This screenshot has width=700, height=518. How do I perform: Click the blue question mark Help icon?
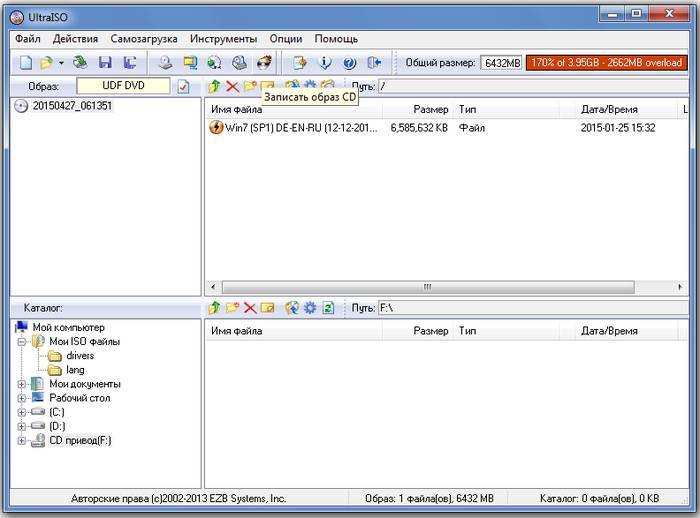[349, 63]
